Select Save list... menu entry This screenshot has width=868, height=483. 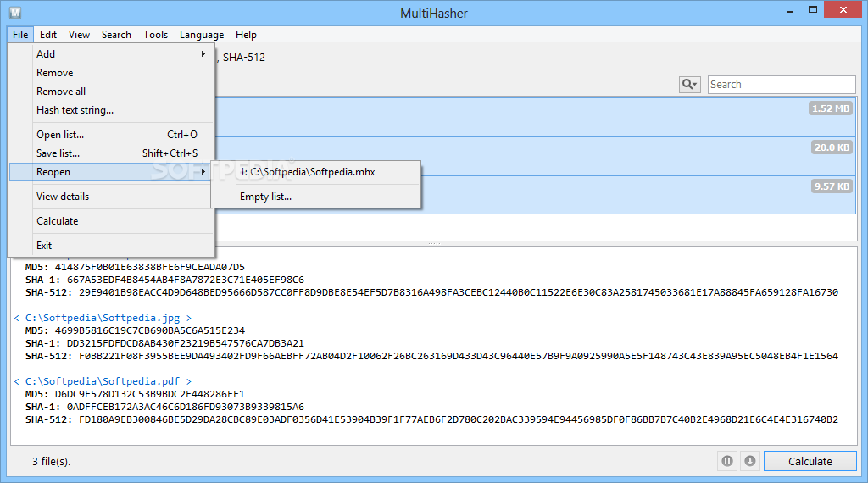pyautogui.click(x=111, y=153)
